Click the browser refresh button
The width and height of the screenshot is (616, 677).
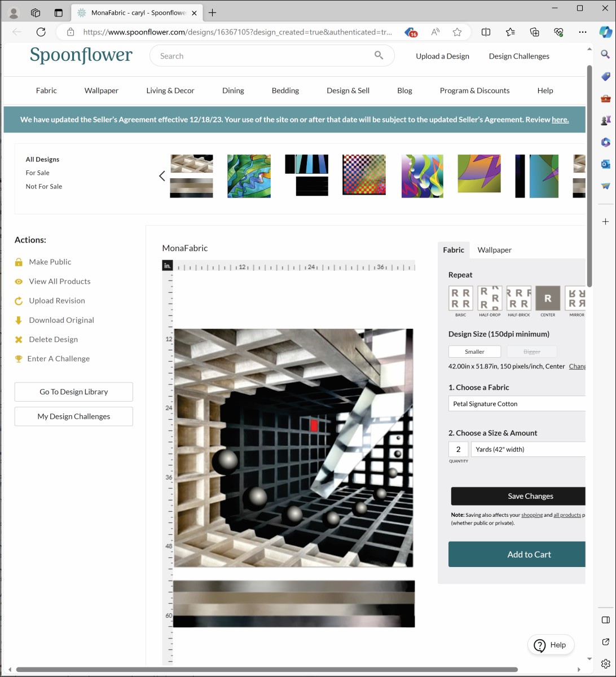[41, 32]
